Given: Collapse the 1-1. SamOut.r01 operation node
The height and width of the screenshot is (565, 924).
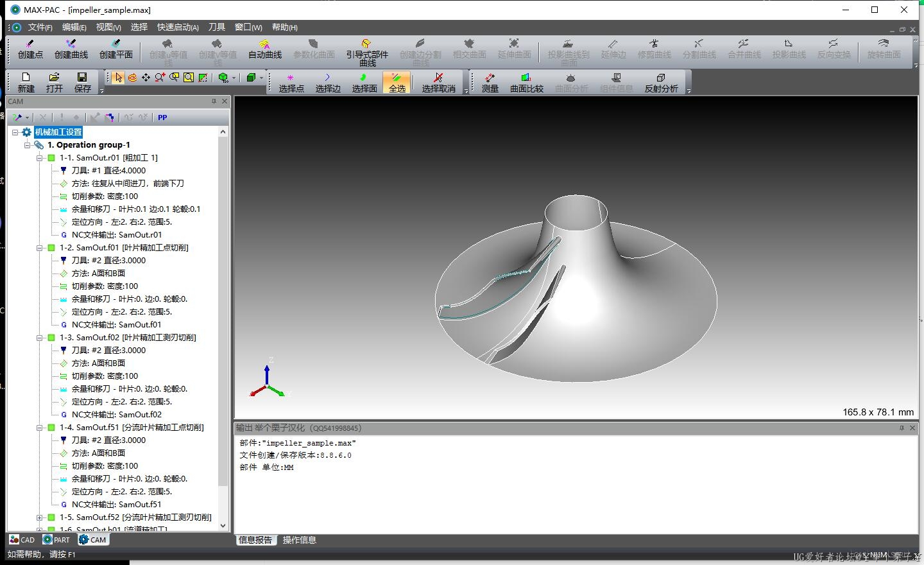Looking at the screenshot, I should [x=39, y=158].
